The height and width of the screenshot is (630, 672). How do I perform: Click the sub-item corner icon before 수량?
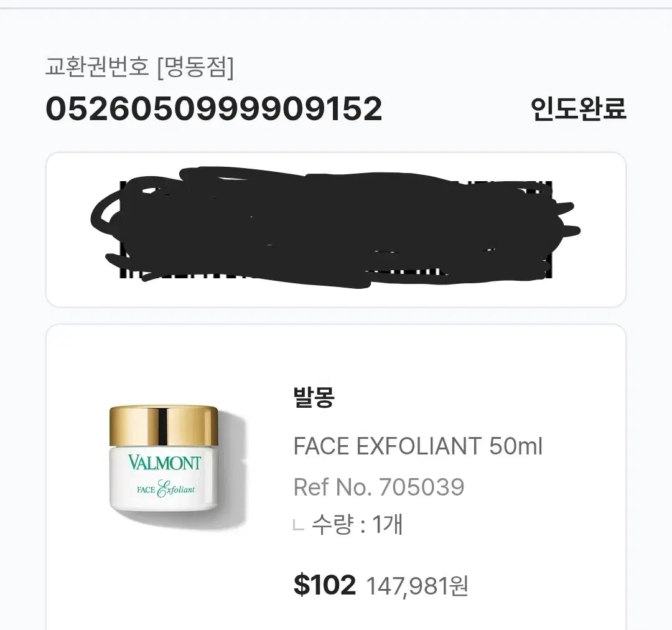coord(299,525)
